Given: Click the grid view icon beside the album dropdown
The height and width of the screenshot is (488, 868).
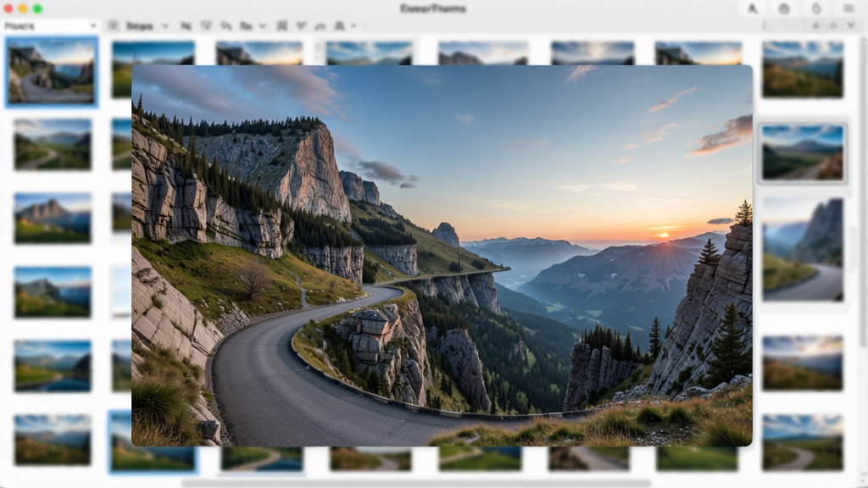Looking at the screenshot, I should click(x=113, y=26).
